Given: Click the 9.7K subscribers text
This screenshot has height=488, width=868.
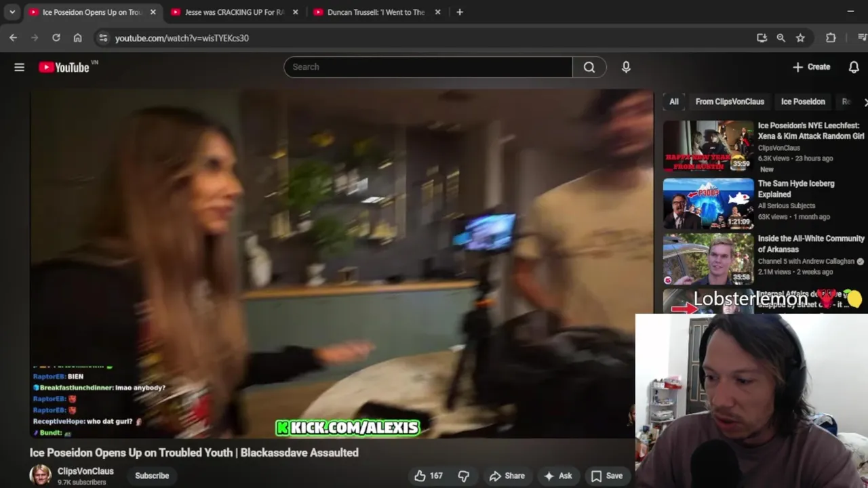Looking at the screenshot, I should (82, 483).
